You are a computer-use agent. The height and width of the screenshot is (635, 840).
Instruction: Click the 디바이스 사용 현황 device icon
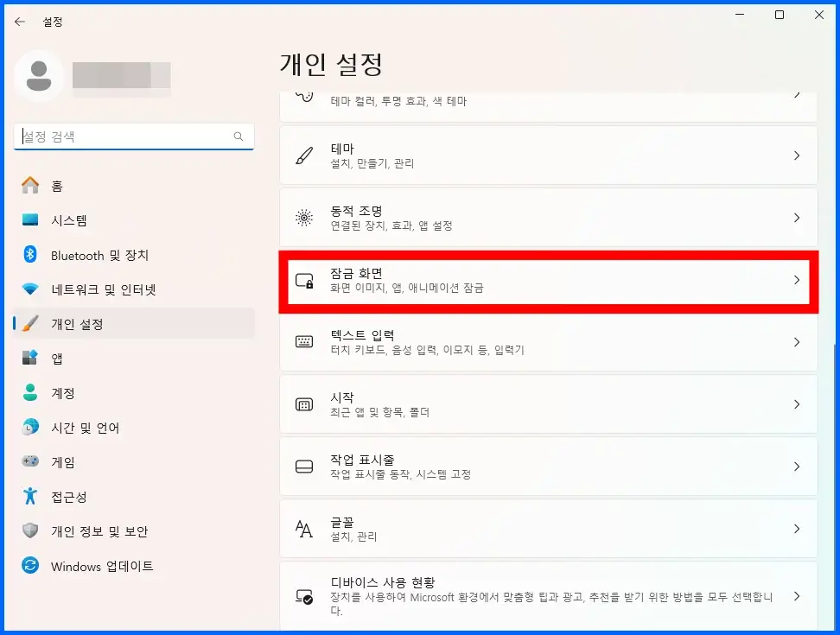[x=304, y=594]
